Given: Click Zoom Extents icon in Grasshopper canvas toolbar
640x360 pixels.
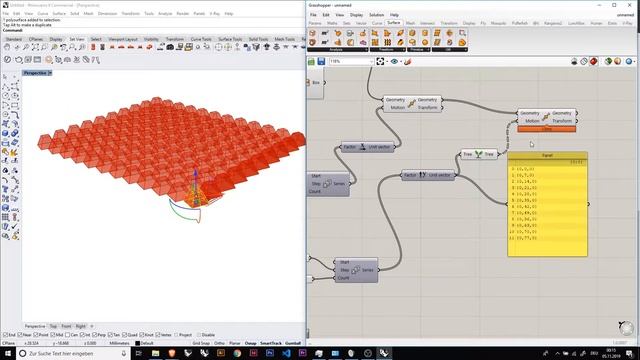Looking at the screenshot, I should pos(380,61).
